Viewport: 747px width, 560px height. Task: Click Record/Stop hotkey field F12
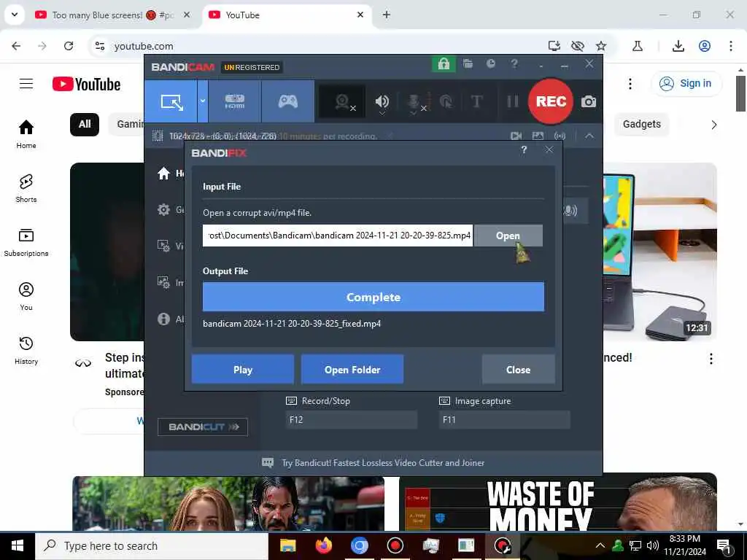tap(352, 420)
